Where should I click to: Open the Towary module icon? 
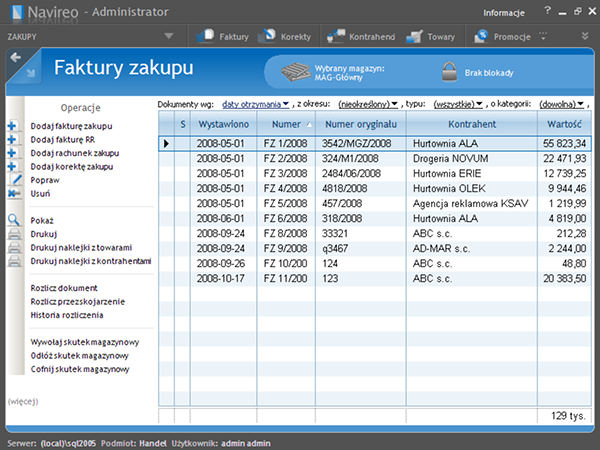click(x=411, y=36)
